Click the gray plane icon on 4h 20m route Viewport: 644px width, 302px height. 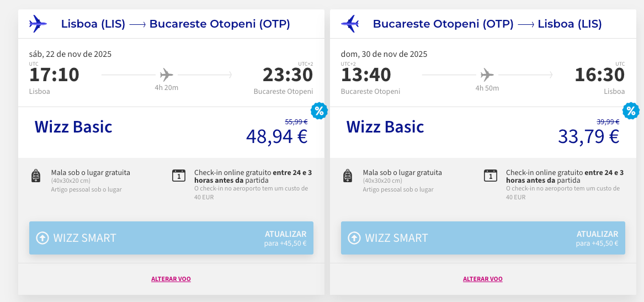tap(166, 74)
